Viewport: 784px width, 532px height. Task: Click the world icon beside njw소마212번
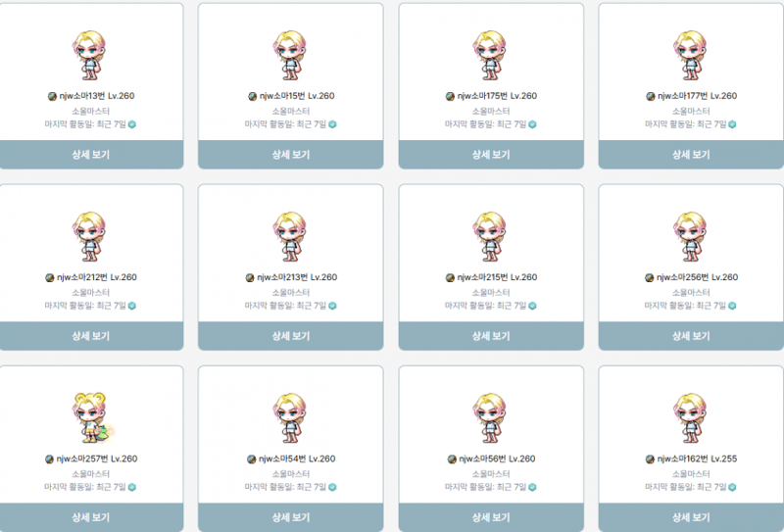[x=50, y=277]
